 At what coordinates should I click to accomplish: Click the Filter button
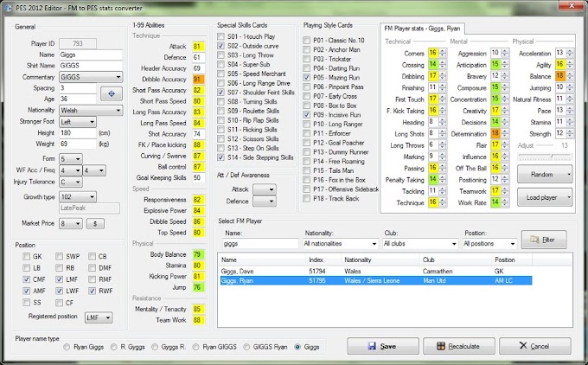(544, 240)
